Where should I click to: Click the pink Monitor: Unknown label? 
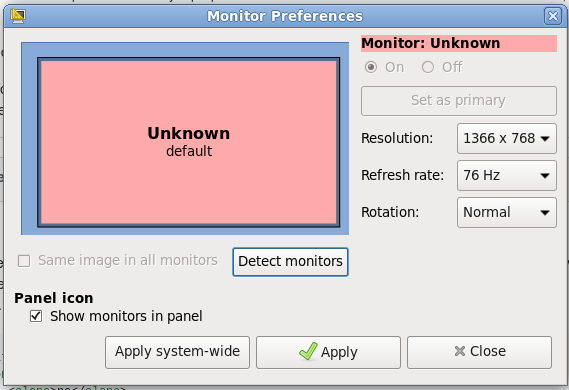459,43
